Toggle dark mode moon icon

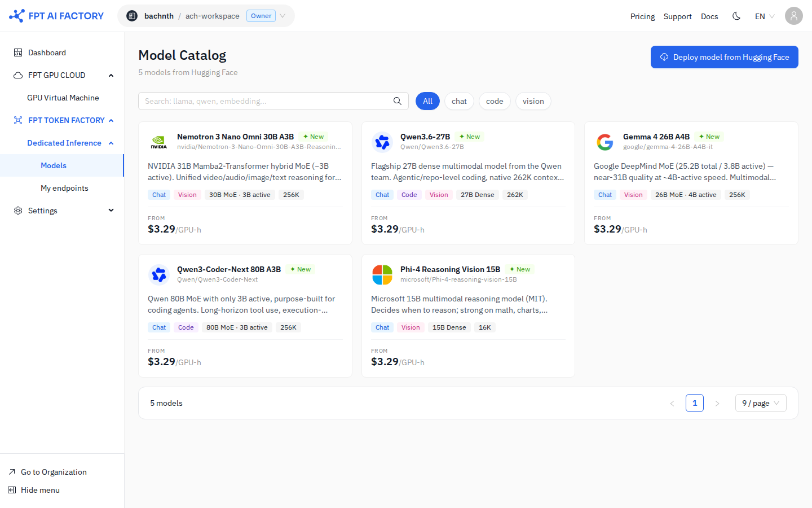[736, 16]
